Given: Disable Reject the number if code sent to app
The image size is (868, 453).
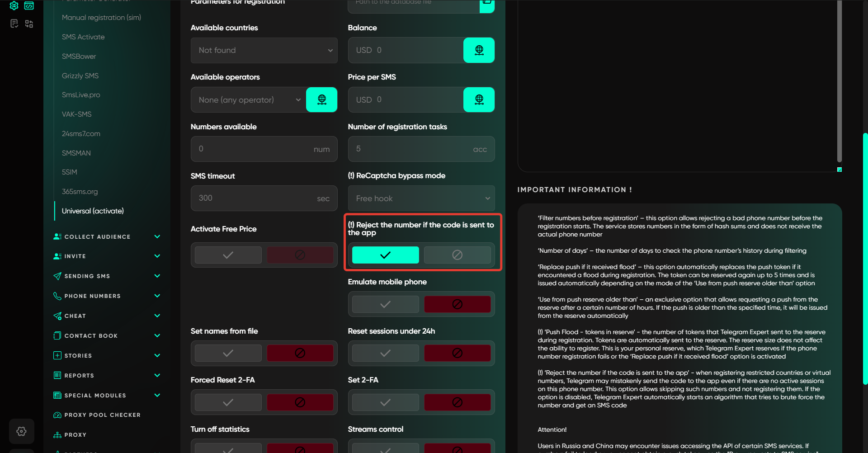Looking at the screenshot, I should tap(457, 255).
